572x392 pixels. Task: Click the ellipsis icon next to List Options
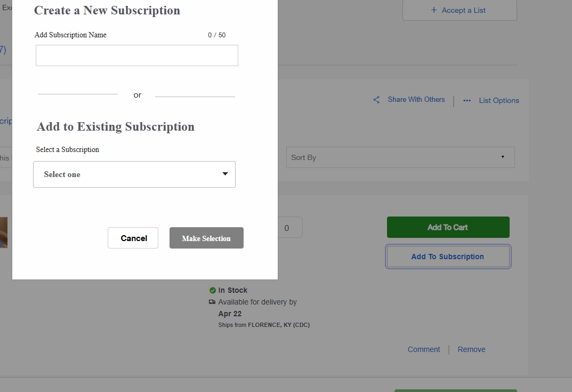click(467, 100)
